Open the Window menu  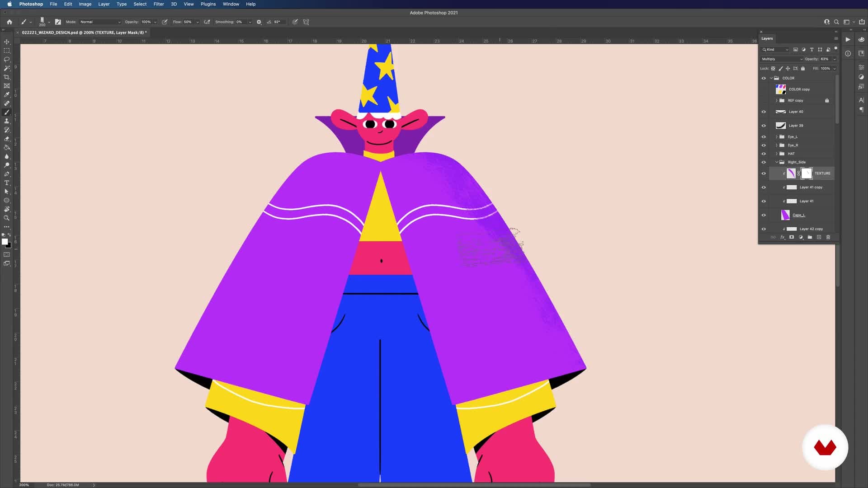[231, 4]
